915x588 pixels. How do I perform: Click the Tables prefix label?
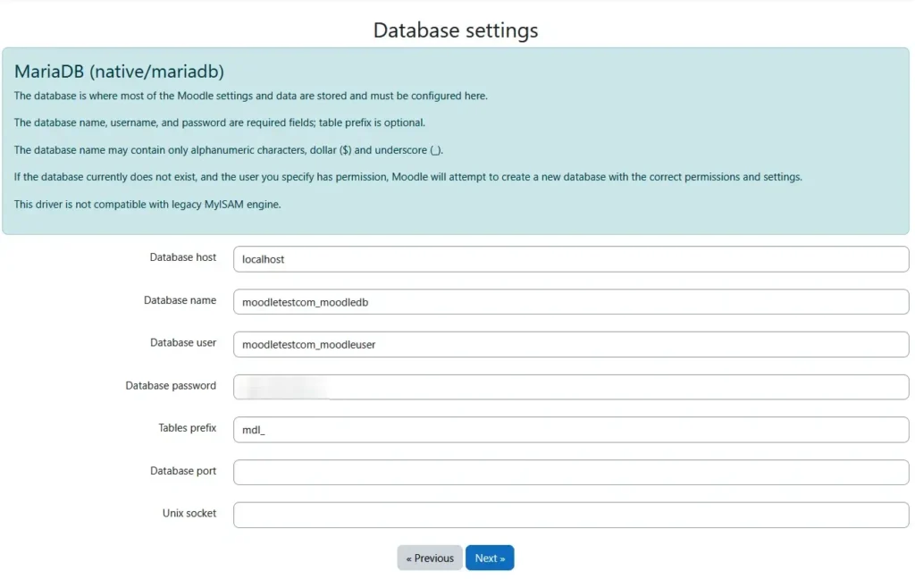(187, 428)
